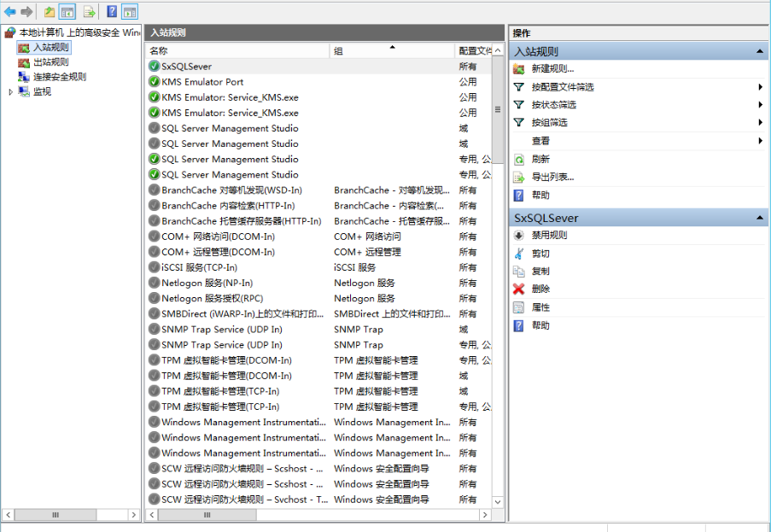Screen dimensions: 771x532
Task: Select Netlogon 服务(NP-In) rule
Action: click(x=207, y=284)
